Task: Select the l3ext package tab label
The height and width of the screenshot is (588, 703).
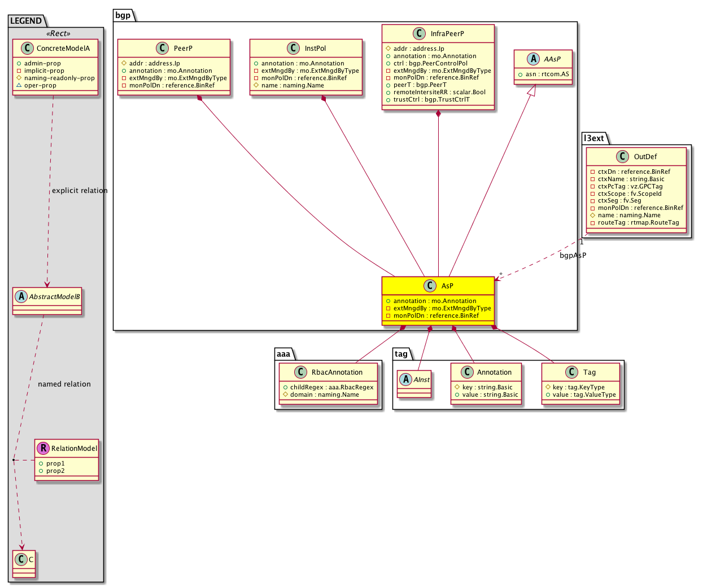Action: [593, 138]
